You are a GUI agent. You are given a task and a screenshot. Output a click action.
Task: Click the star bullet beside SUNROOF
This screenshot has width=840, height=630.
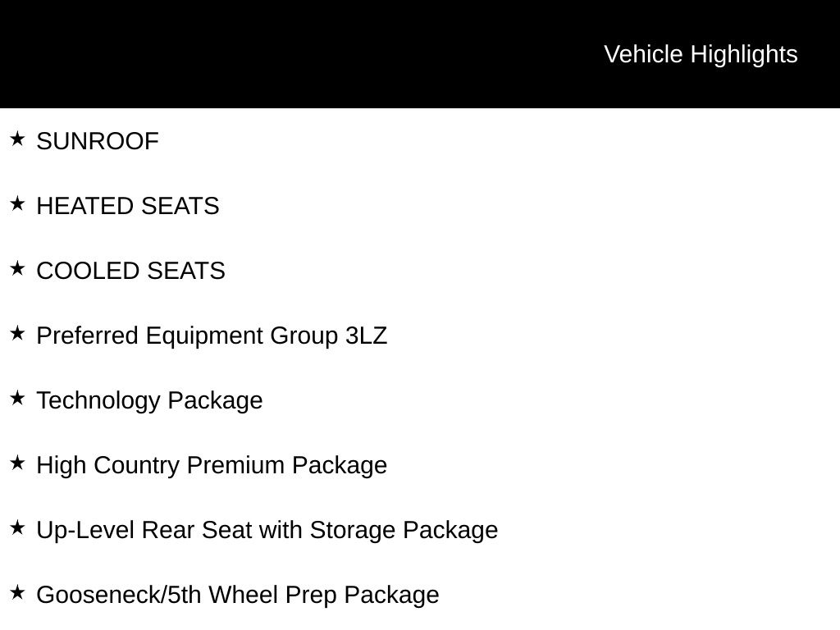click(x=18, y=139)
